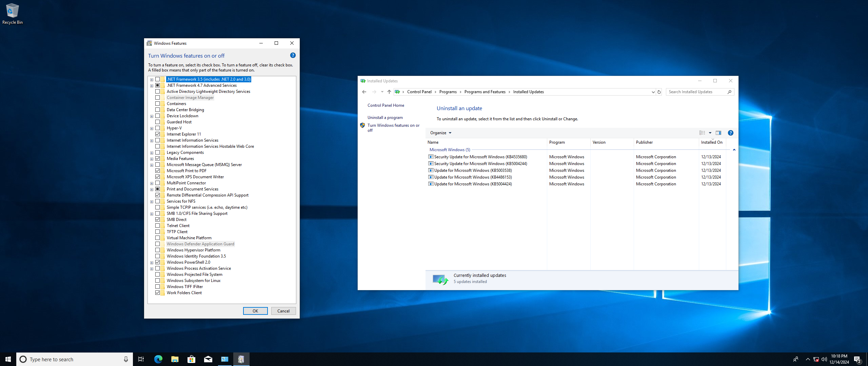The width and height of the screenshot is (868, 366).
Task: Open network status tray icon
Action: coord(816,359)
